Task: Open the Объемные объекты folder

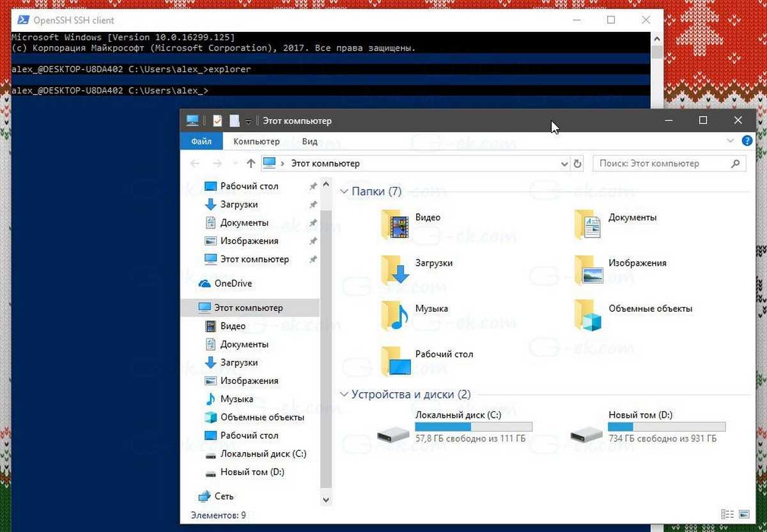Action: [x=588, y=315]
